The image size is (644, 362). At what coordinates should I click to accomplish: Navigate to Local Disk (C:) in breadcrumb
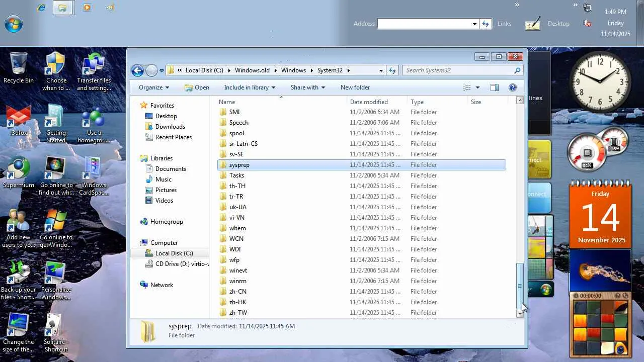point(204,70)
